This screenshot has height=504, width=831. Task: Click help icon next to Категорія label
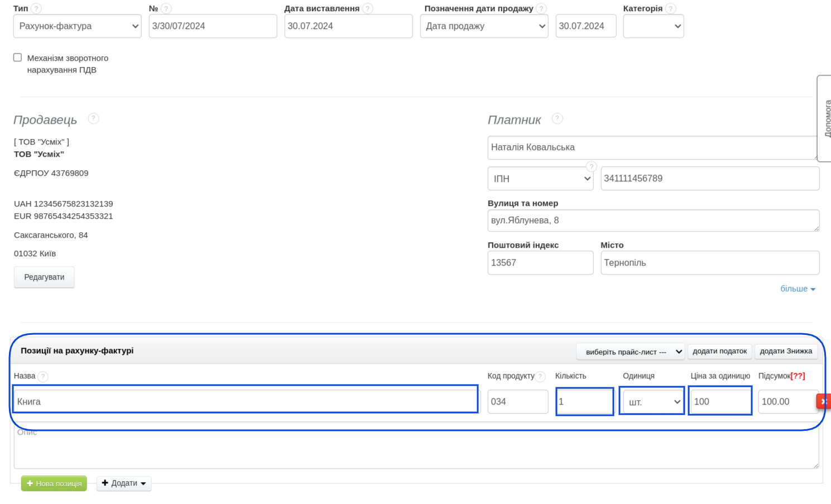pyautogui.click(x=671, y=8)
